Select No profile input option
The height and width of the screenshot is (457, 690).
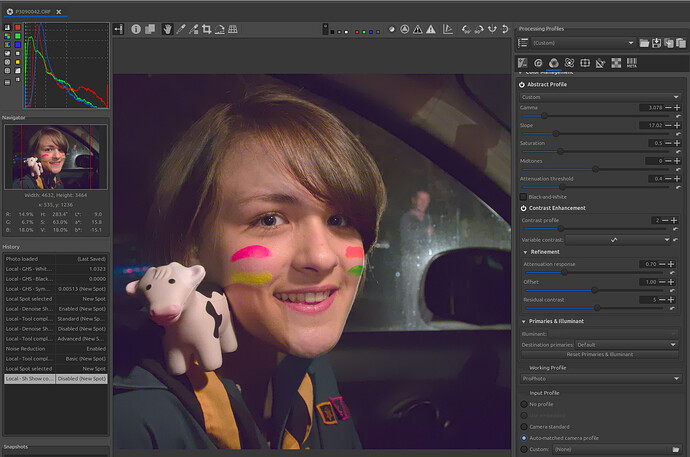(523, 403)
